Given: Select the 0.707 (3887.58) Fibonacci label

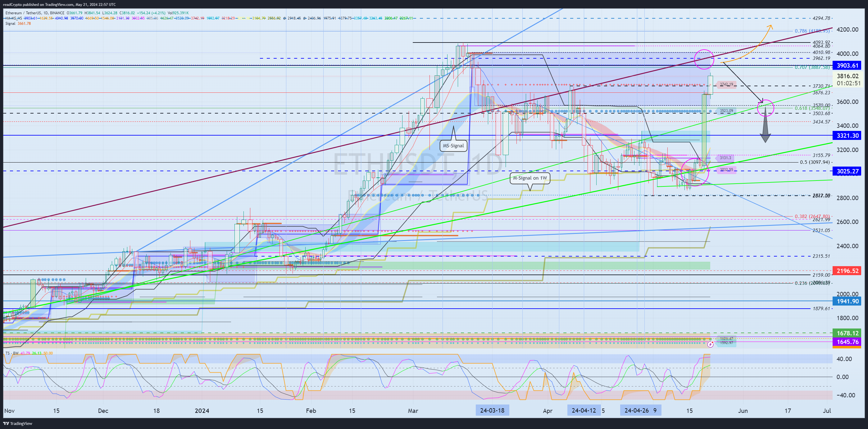Looking at the screenshot, I should tap(812, 67).
